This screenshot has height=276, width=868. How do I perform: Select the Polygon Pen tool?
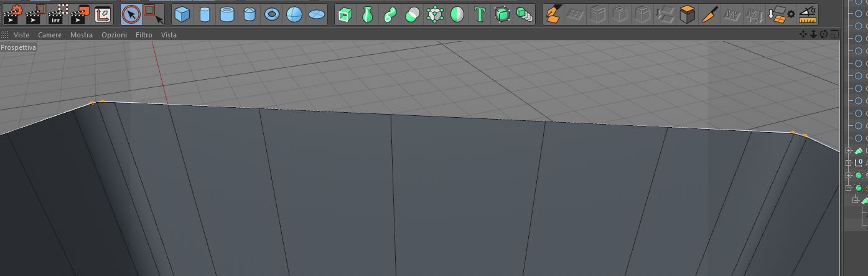click(x=553, y=14)
